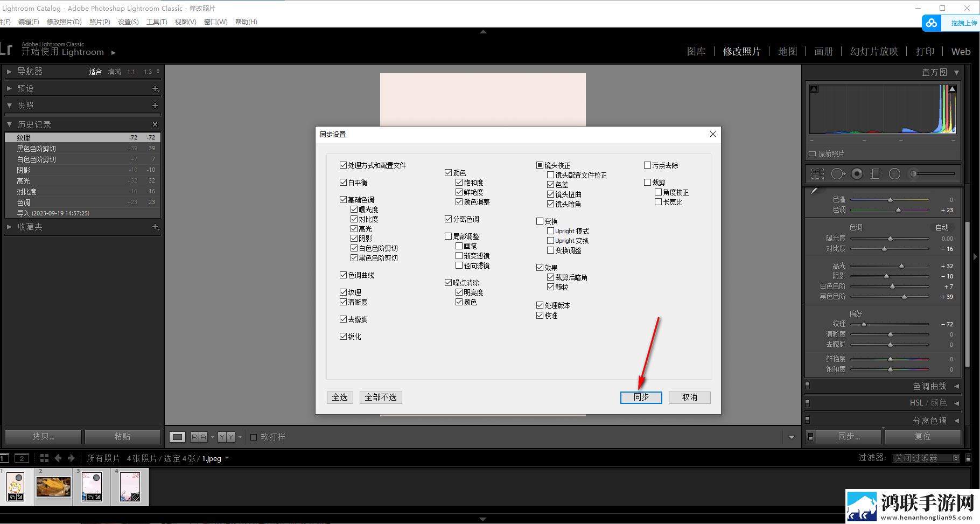Close the 同步设置 dialog
980x524 pixels.
pos(712,134)
